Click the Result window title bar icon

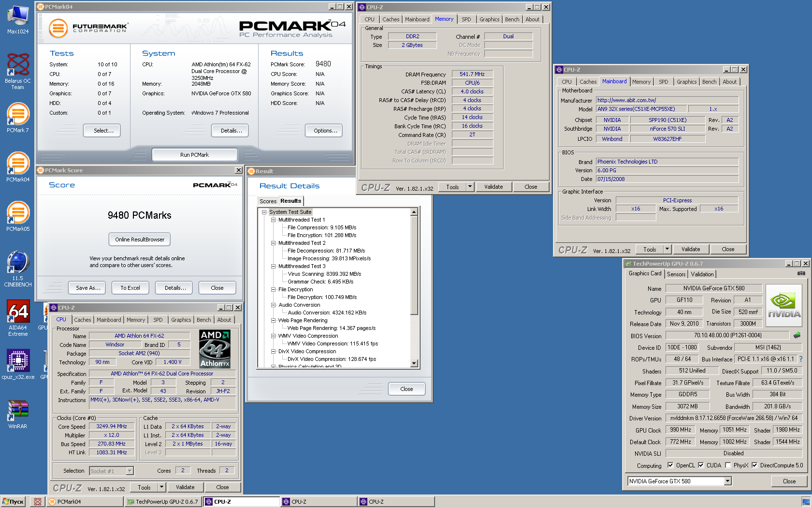point(251,171)
